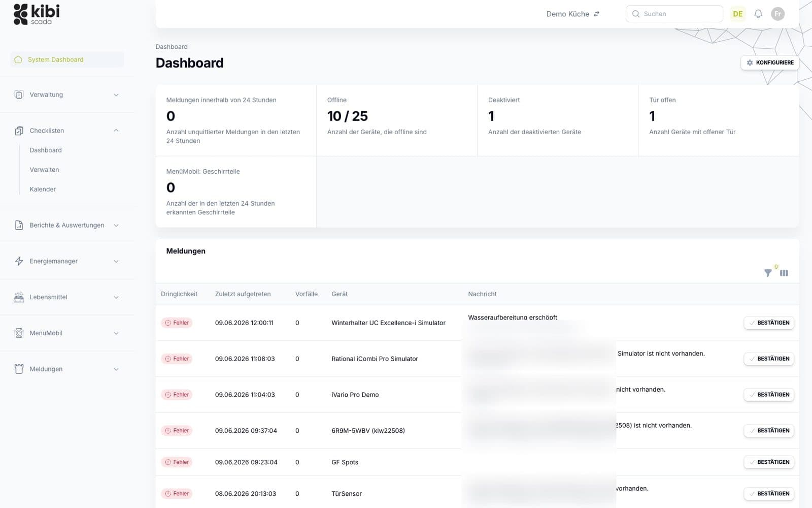Expand Berichte & Auswertungen chevron
Viewport: 812px width, 508px height.
pyautogui.click(x=116, y=225)
